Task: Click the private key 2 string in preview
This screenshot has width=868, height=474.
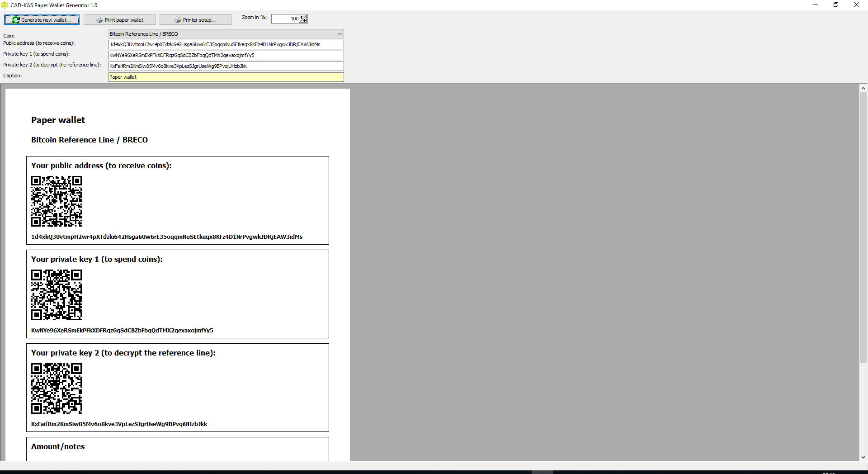Action: click(119, 424)
